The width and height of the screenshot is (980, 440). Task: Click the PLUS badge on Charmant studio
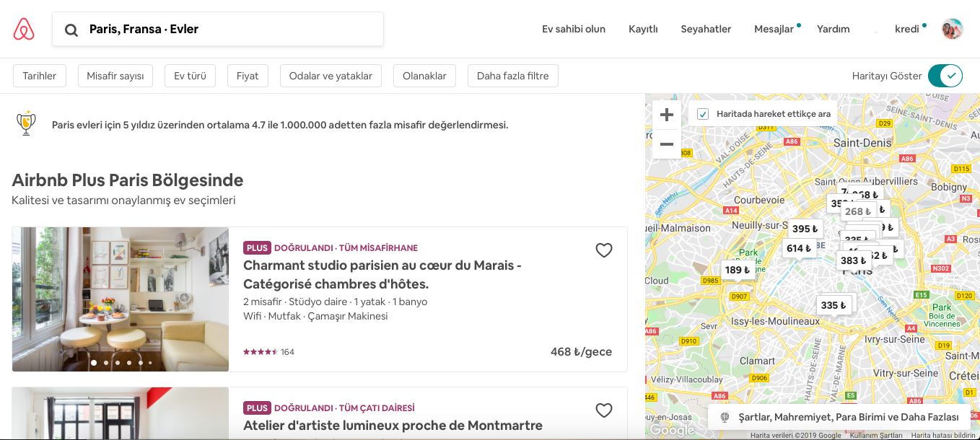tap(257, 247)
